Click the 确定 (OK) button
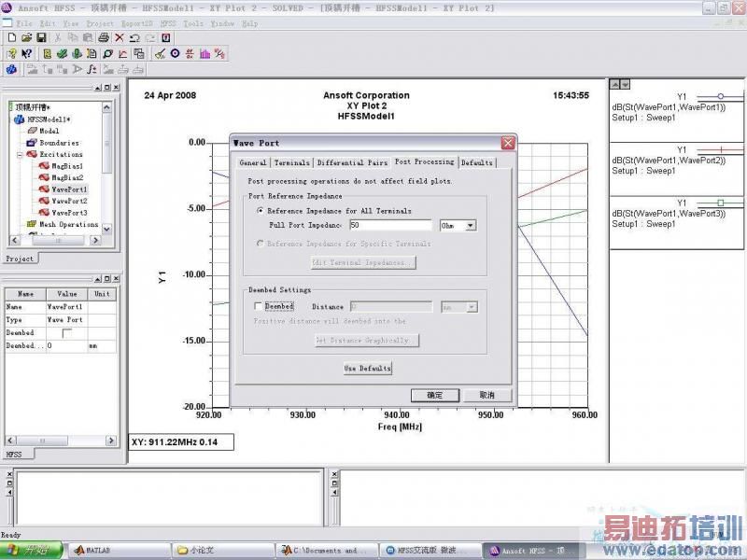 [434, 395]
